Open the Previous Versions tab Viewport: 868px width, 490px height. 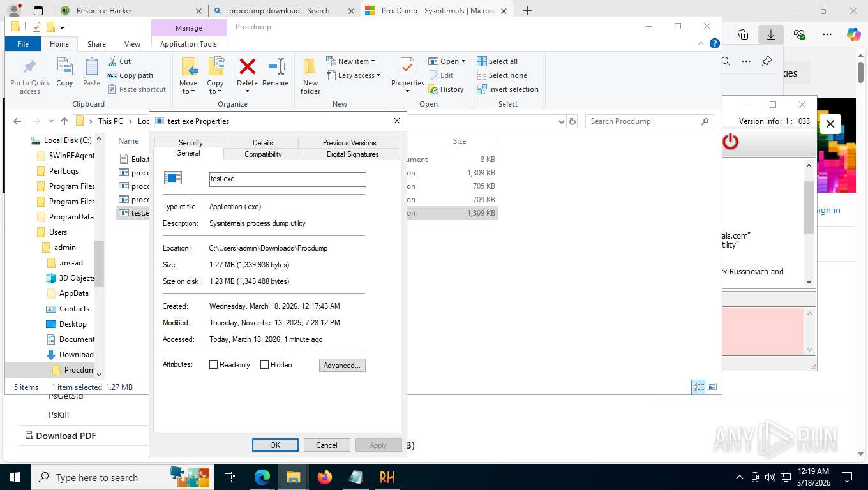coord(349,143)
